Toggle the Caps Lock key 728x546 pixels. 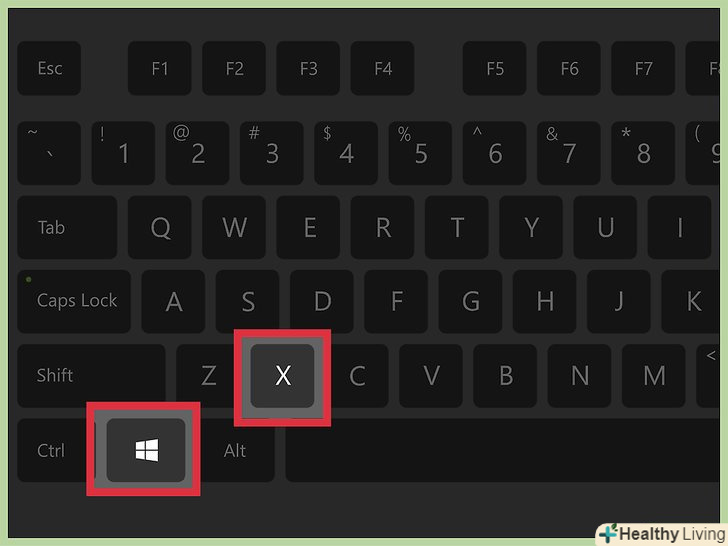pyautogui.click(x=74, y=301)
